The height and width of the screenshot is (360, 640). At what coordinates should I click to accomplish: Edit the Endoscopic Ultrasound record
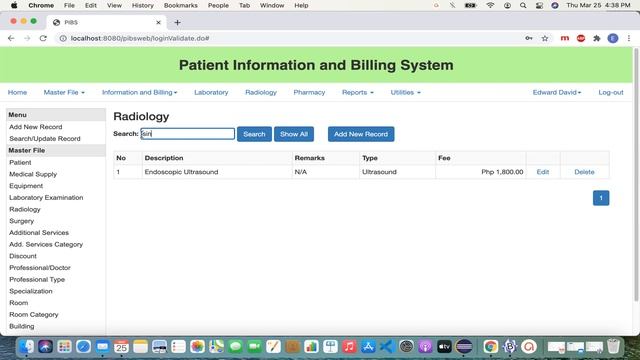point(542,172)
